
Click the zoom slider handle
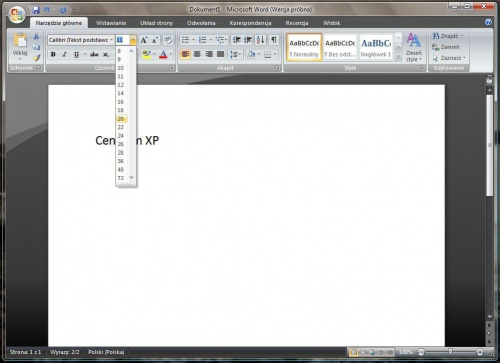[x=450, y=352]
